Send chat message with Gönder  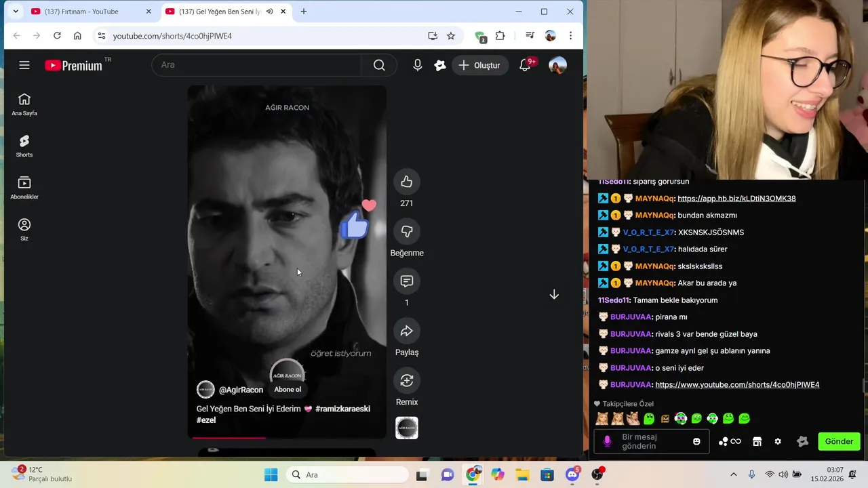coord(839,442)
